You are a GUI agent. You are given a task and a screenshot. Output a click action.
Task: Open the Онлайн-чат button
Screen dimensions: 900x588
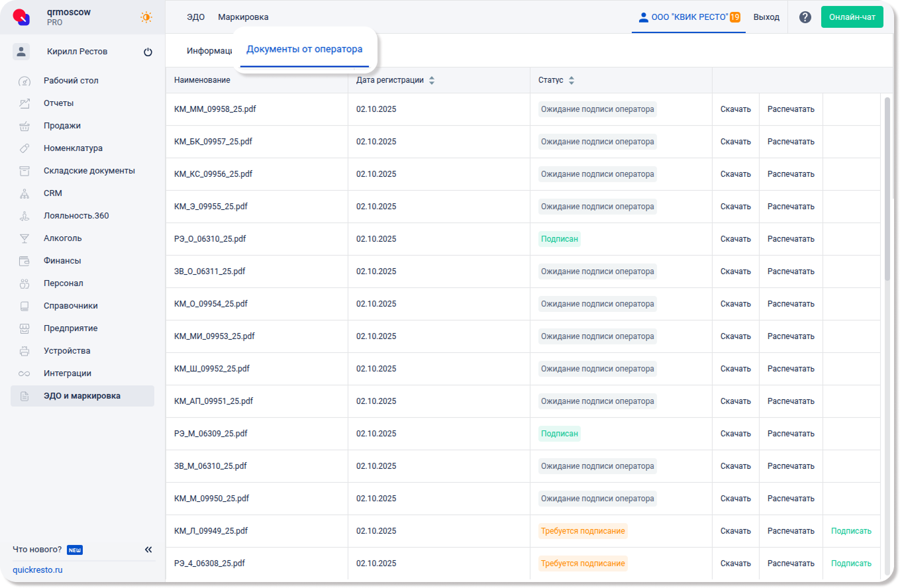click(852, 17)
